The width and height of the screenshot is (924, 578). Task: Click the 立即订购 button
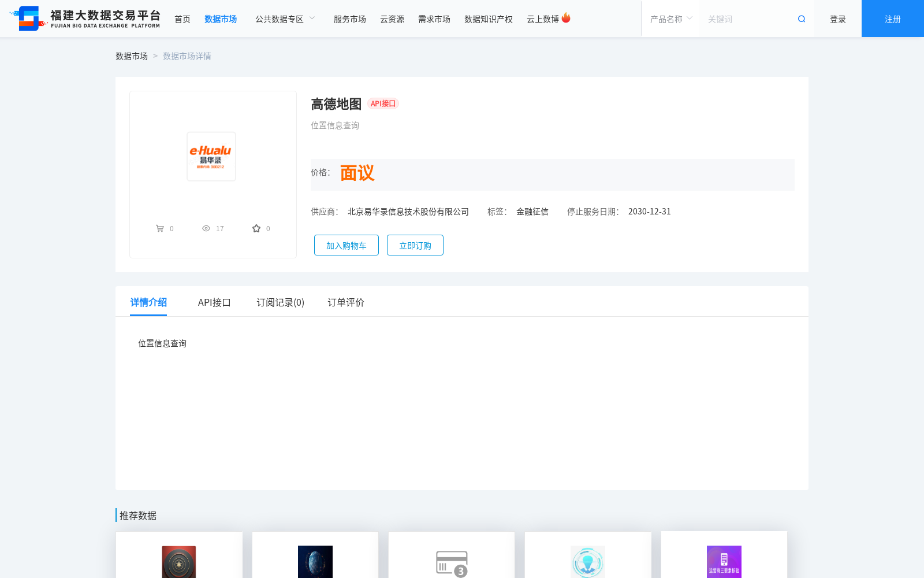(415, 245)
